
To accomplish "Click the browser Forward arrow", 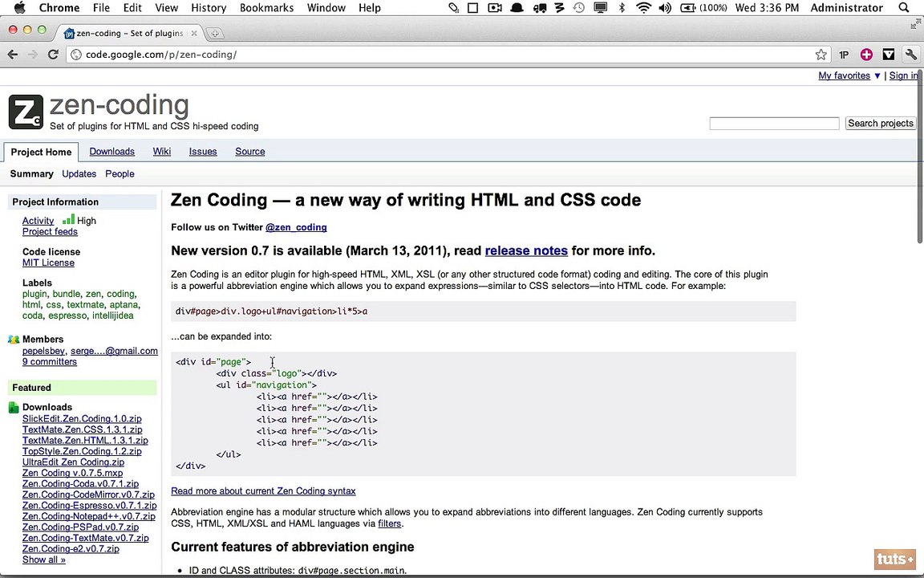I will (32, 55).
